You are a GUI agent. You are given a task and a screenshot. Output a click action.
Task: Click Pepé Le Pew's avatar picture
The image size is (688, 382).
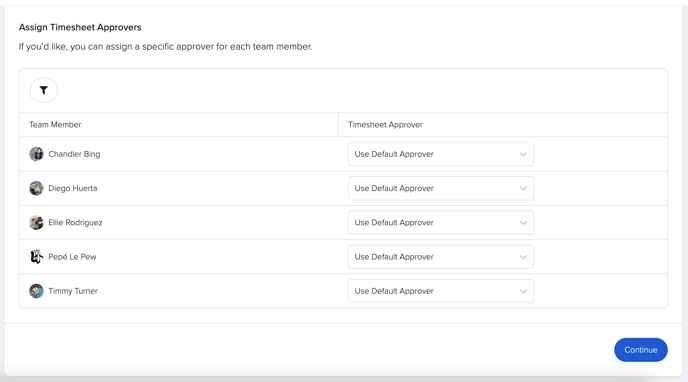36,257
